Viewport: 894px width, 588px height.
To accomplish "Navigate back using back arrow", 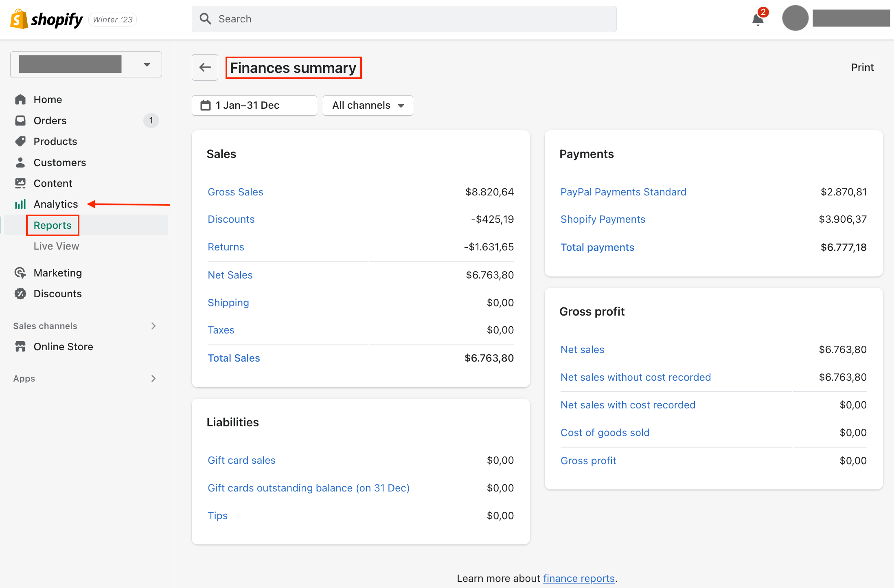I will coord(205,67).
